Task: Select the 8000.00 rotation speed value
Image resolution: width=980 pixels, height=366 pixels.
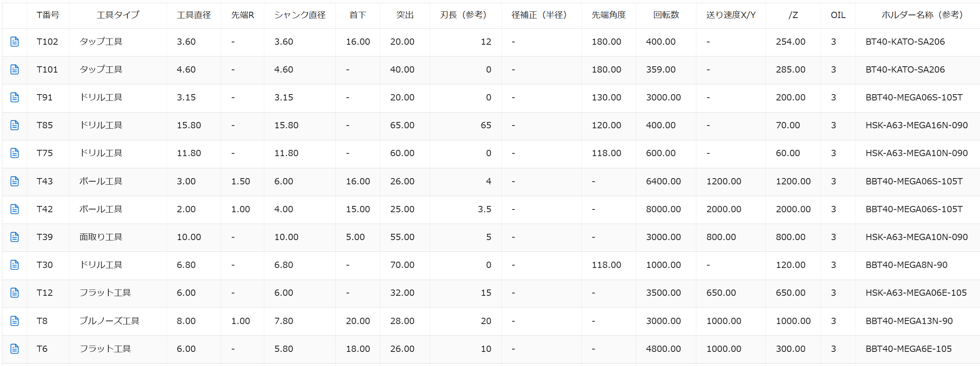Action: click(x=663, y=209)
